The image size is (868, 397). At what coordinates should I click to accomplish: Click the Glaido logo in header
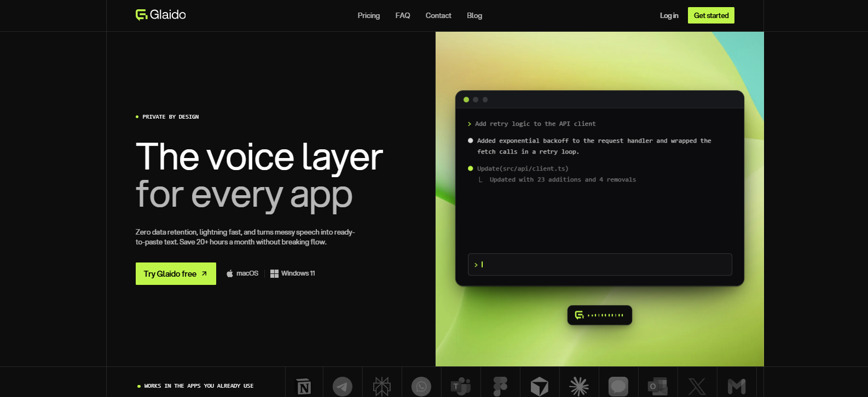(161, 15)
